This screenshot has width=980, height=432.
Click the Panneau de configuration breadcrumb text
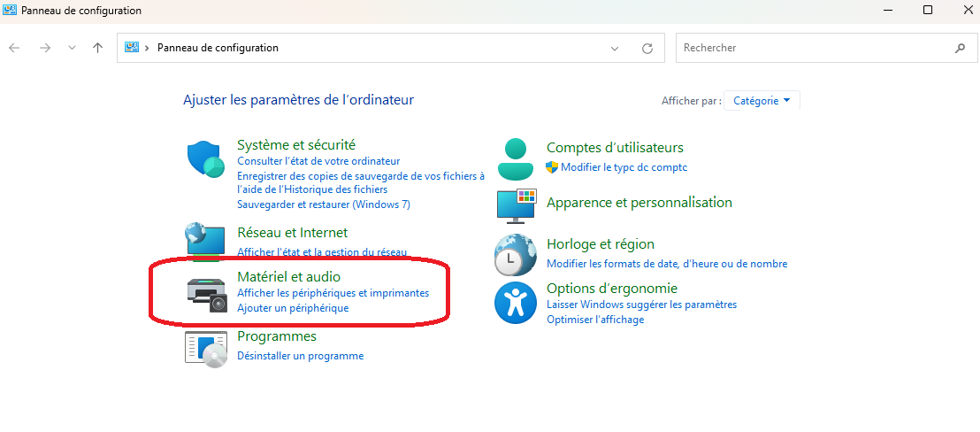point(218,48)
